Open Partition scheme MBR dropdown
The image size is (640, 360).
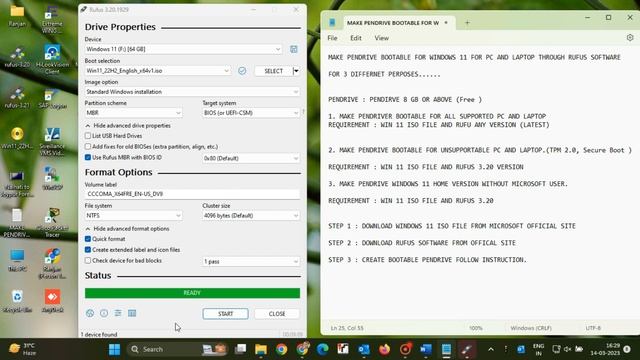(x=133, y=113)
